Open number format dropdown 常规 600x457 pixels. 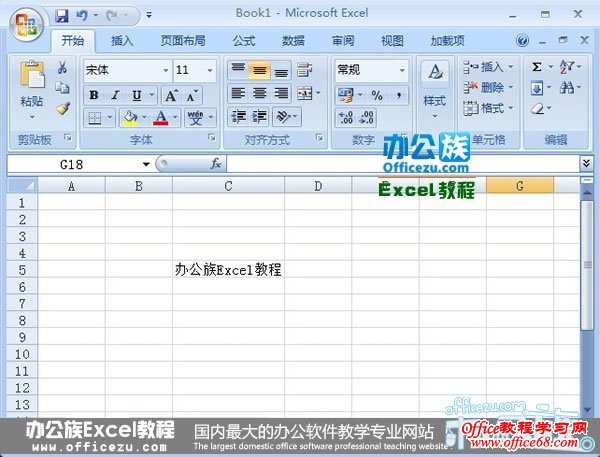pyautogui.click(x=402, y=70)
